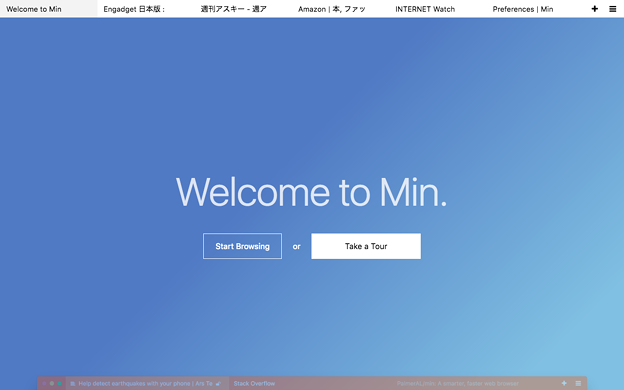624x390 pixels.
Task: Open the hamburger menu icon
Action: pyautogui.click(x=612, y=9)
